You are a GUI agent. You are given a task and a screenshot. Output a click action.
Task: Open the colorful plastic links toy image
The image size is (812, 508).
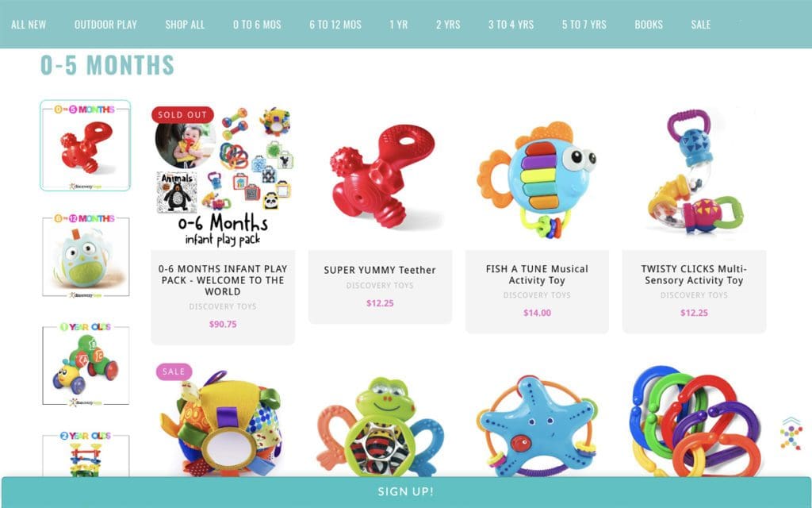pyautogui.click(x=694, y=421)
